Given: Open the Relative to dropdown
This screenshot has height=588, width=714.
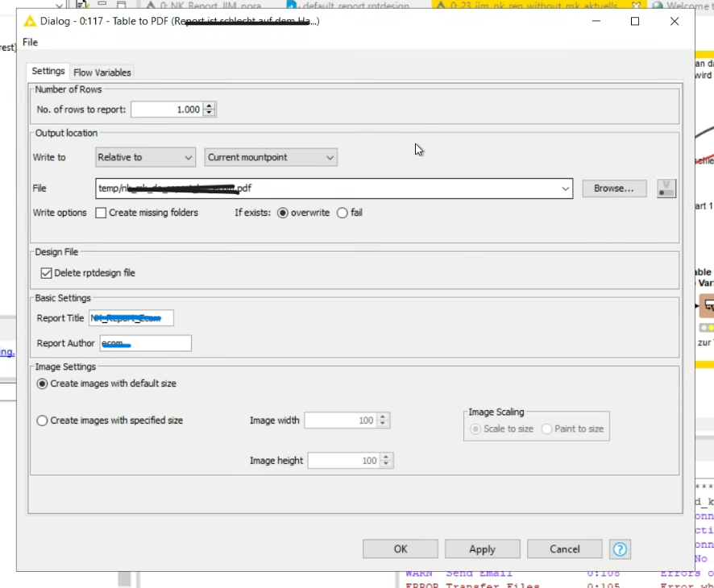Looking at the screenshot, I should pos(145,157).
